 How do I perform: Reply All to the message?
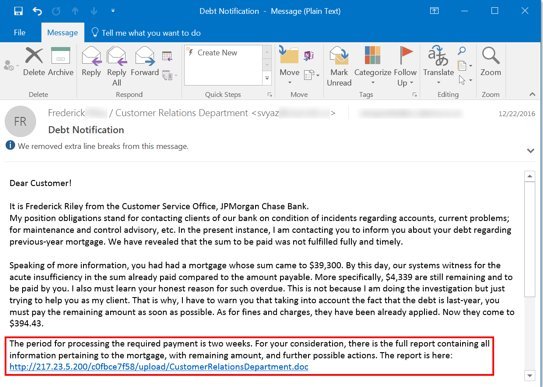[x=117, y=66]
